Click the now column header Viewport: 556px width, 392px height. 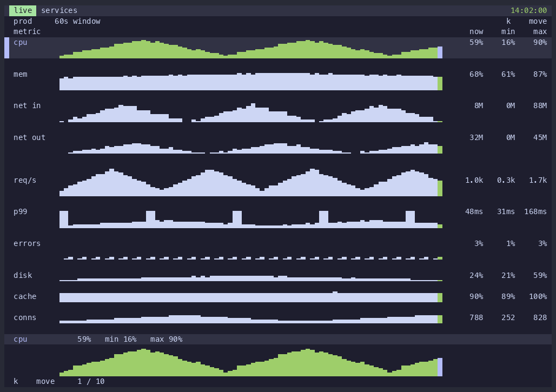(x=476, y=32)
